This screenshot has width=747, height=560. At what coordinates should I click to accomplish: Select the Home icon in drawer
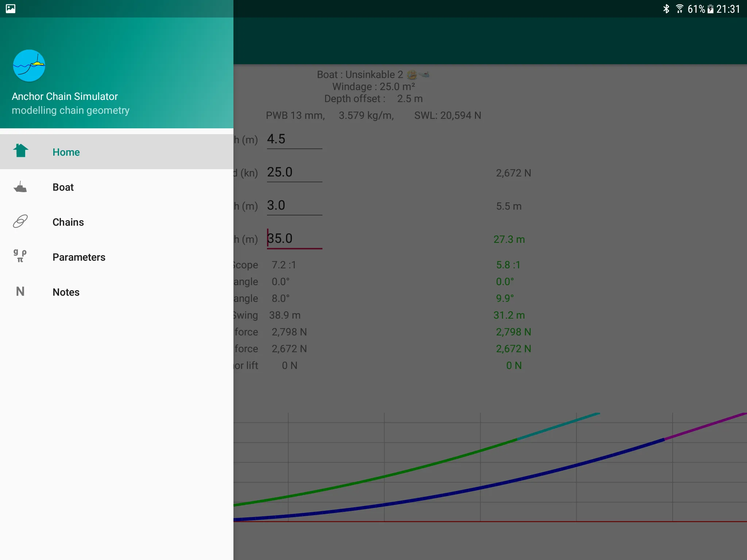[x=21, y=151]
